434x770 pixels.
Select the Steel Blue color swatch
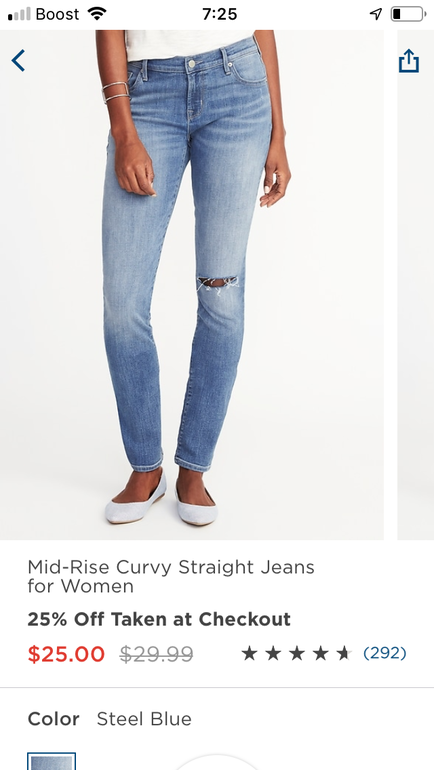tap(52, 761)
